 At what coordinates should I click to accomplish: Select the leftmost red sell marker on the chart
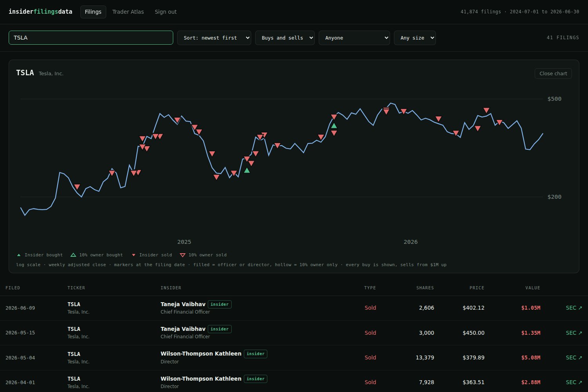[77, 187]
